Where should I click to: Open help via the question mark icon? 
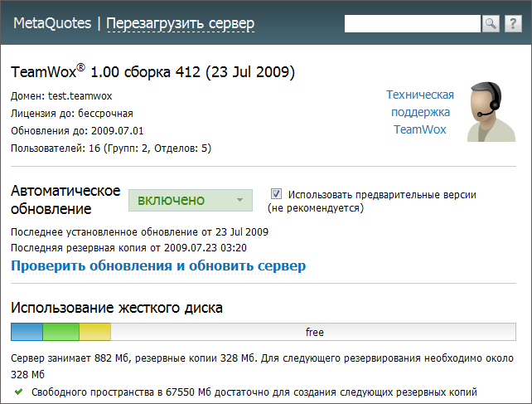pyautogui.click(x=513, y=24)
